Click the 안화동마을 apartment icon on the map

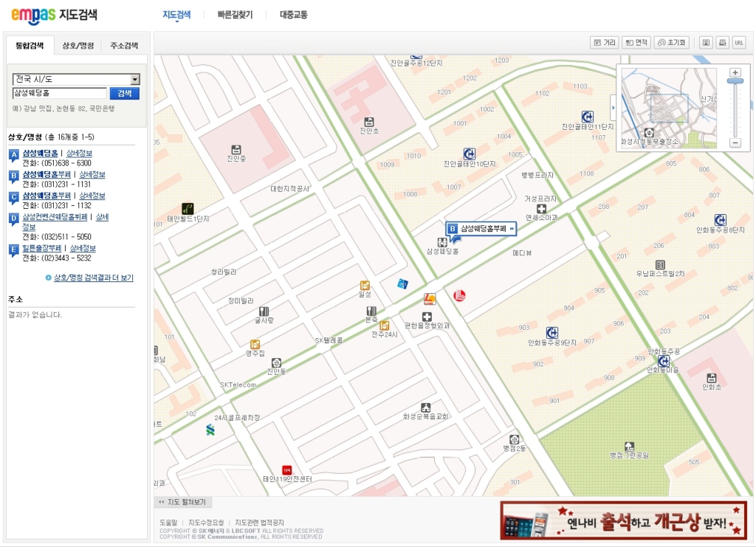pyautogui.click(x=664, y=361)
